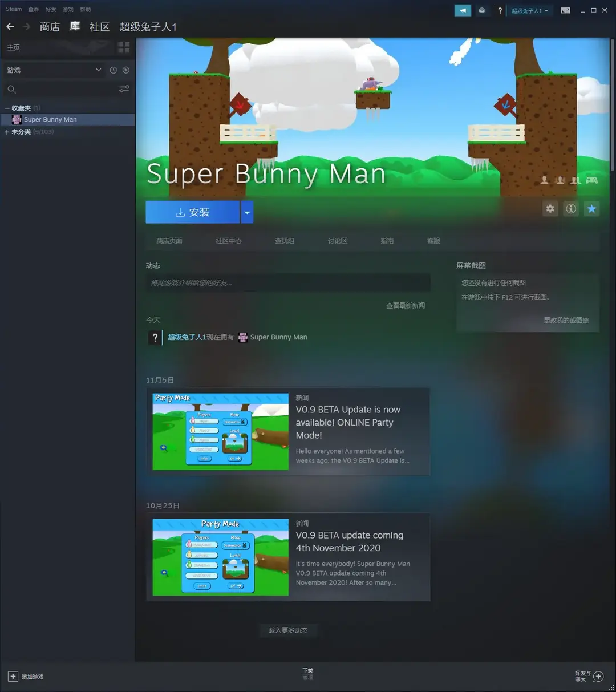Click 查看最新新闻 link
Viewport: 616px width, 692px height.
406,306
